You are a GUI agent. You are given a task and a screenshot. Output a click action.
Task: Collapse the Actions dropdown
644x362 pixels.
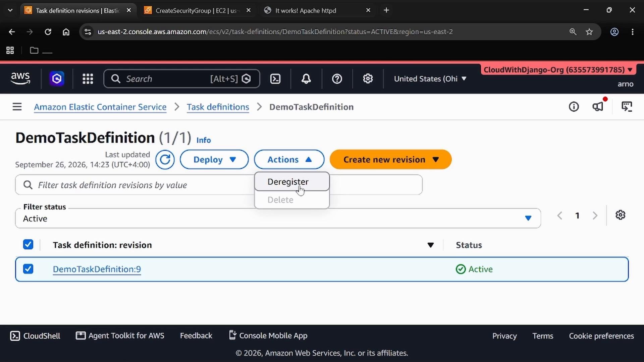(x=289, y=160)
